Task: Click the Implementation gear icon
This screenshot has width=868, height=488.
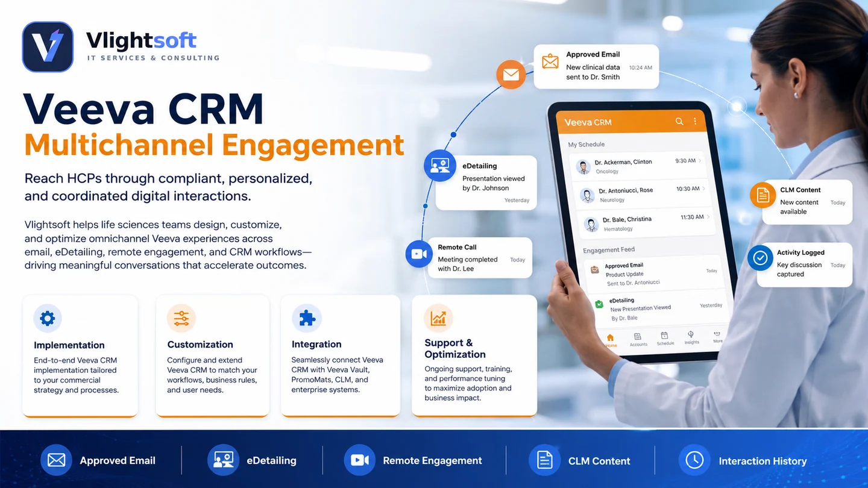Action: [48, 318]
